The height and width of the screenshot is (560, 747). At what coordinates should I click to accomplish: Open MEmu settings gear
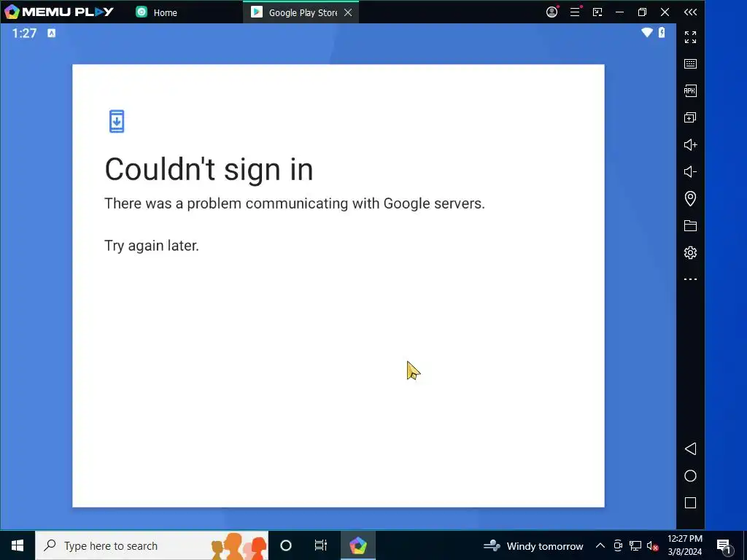pos(690,252)
